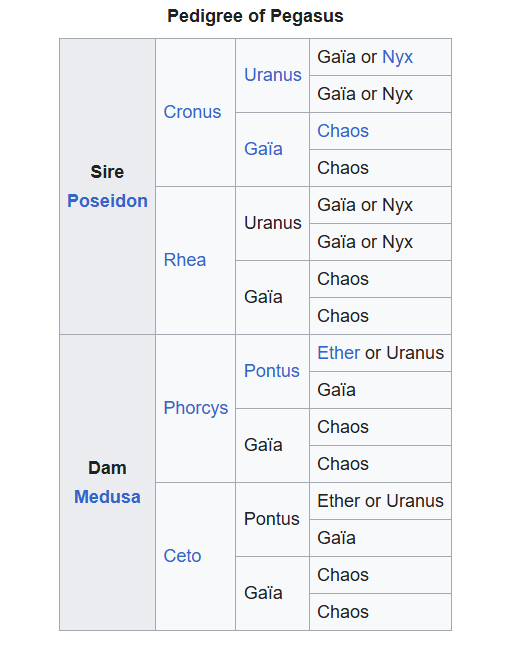Select the plain Pontus cell beside Ceto
This screenshot has height=660, width=525.
[x=273, y=519]
